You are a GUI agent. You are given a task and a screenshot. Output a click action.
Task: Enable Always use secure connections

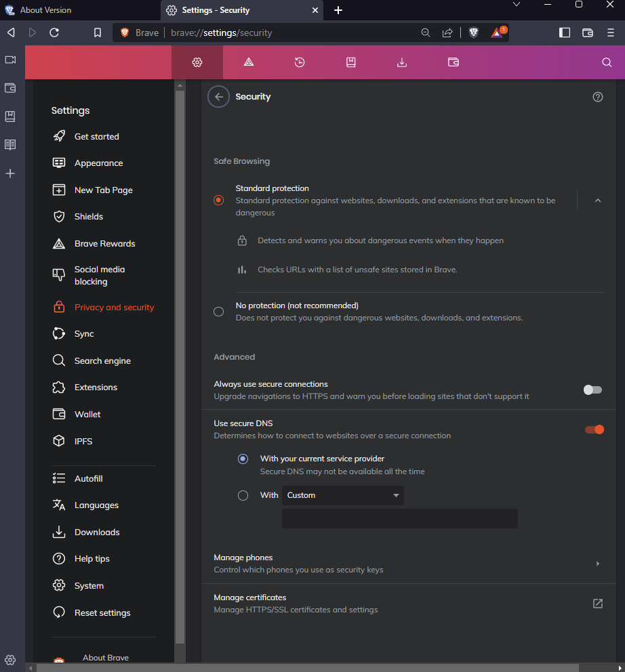click(592, 390)
